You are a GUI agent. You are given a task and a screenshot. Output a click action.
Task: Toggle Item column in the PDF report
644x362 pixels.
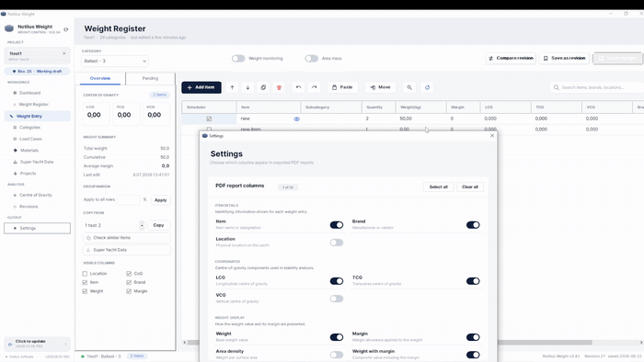click(x=337, y=225)
